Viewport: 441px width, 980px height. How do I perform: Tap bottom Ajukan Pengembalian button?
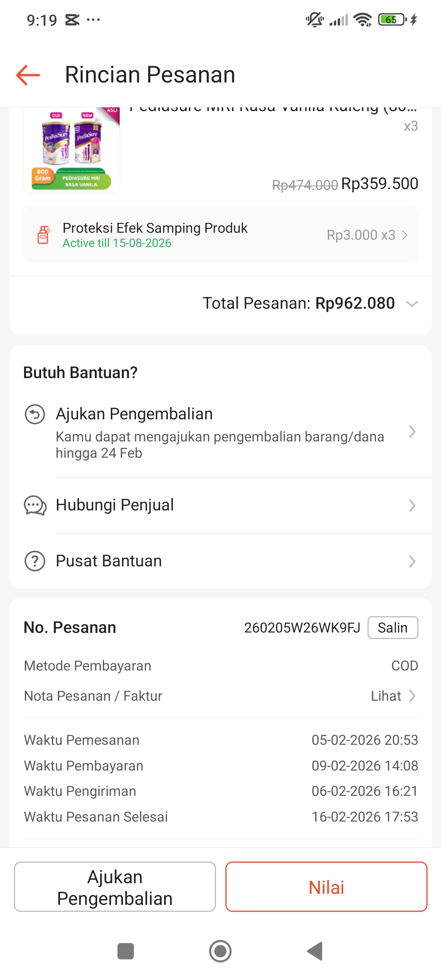(115, 887)
